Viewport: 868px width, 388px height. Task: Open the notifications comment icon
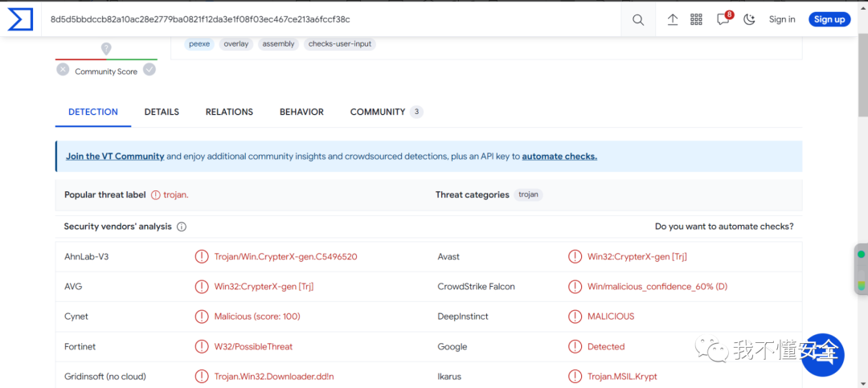pos(723,20)
